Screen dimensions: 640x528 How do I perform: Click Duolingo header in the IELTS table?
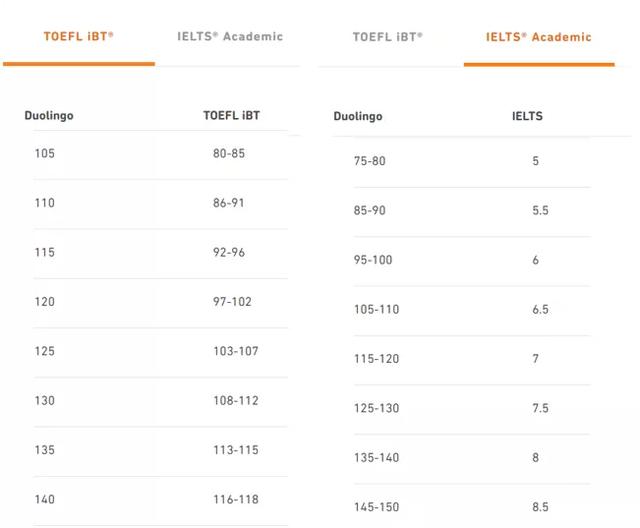point(358,116)
